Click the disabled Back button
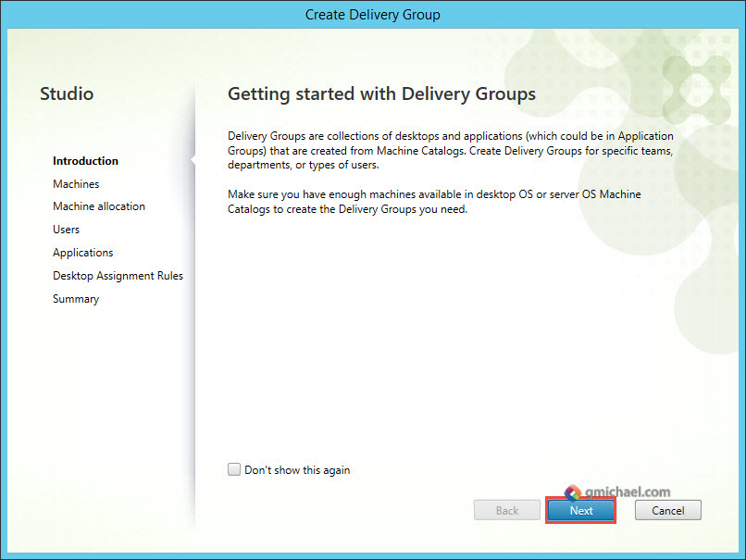Screen dimensions: 746x560 [506, 511]
